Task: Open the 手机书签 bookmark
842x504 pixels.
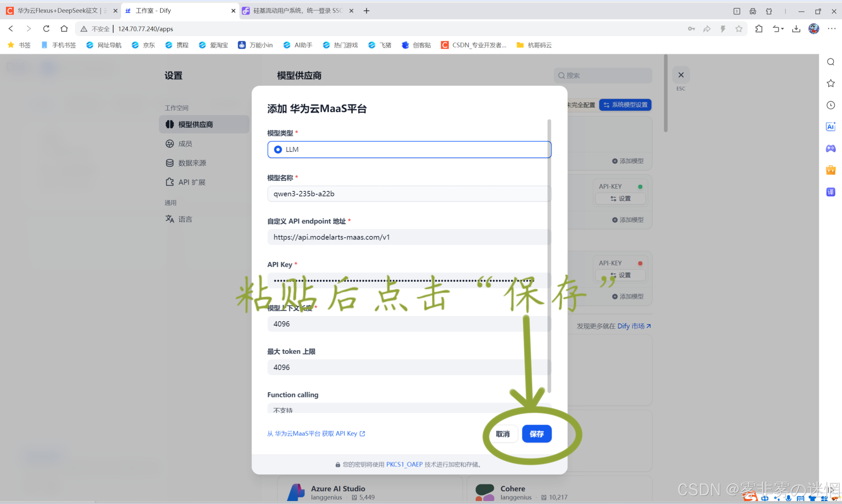Action: click(59, 45)
